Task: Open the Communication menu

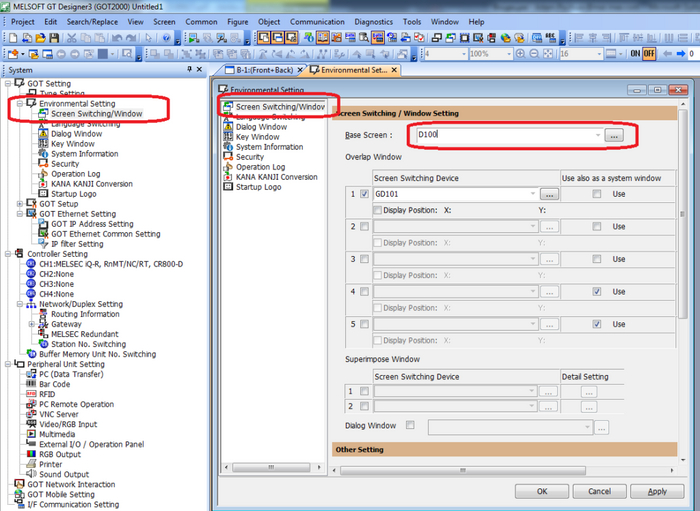Action: pos(320,21)
